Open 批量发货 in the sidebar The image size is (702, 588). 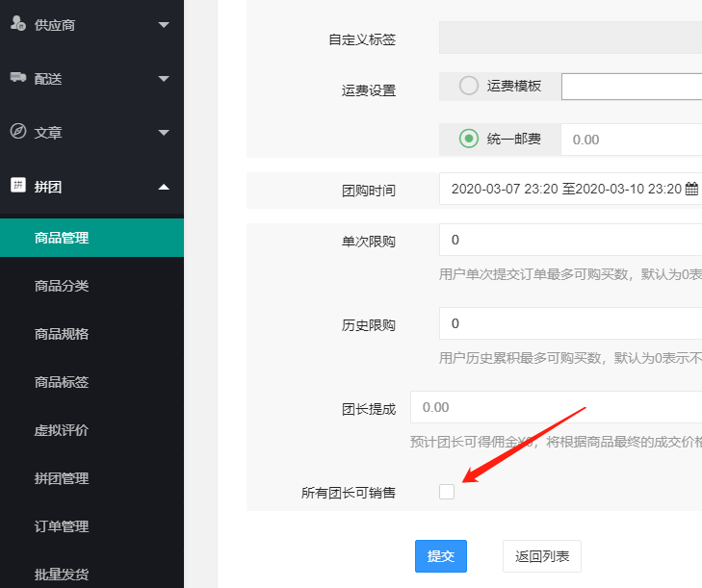pos(91,575)
